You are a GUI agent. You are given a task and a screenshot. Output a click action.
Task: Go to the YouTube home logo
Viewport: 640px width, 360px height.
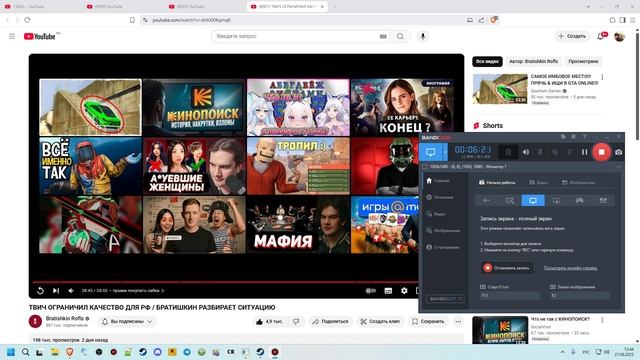point(39,36)
